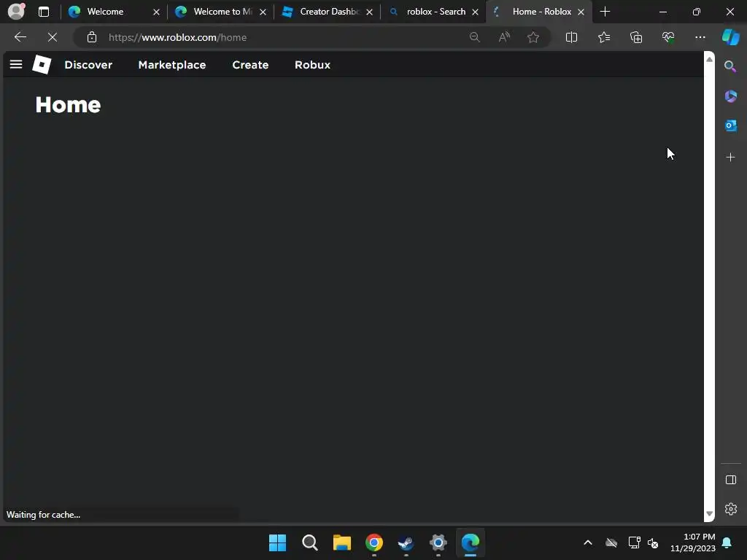Open sidebar settings gear
Image resolution: width=747 pixels, height=560 pixels.
pyautogui.click(x=730, y=509)
